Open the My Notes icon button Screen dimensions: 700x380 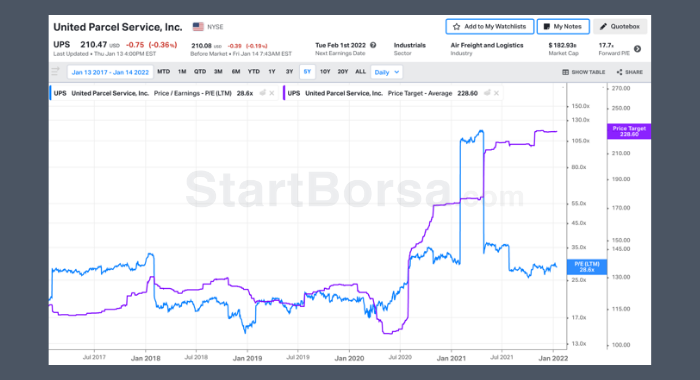pos(546,27)
